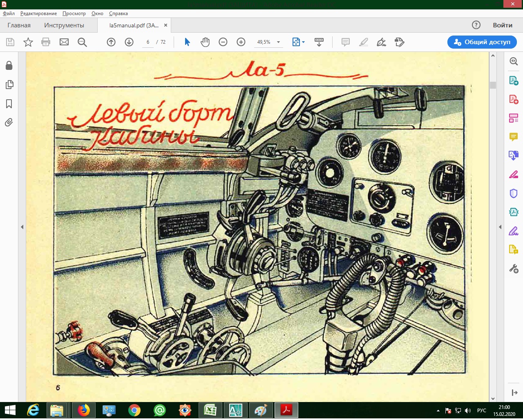Open the Редактирование menu

tap(38, 13)
